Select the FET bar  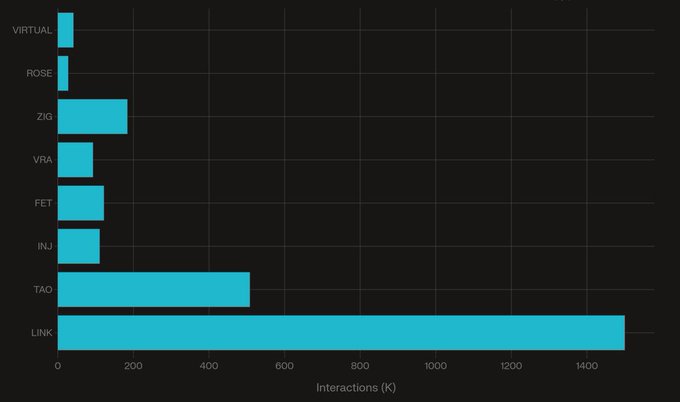[80, 203]
